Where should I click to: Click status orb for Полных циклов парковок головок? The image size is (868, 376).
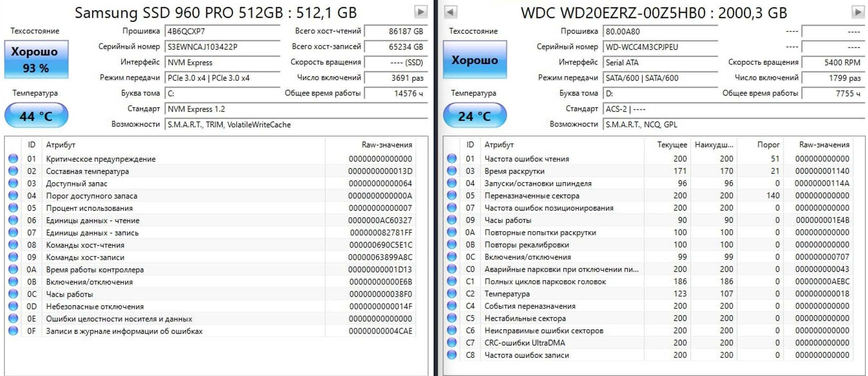pyautogui.click(x=452, y=281)
